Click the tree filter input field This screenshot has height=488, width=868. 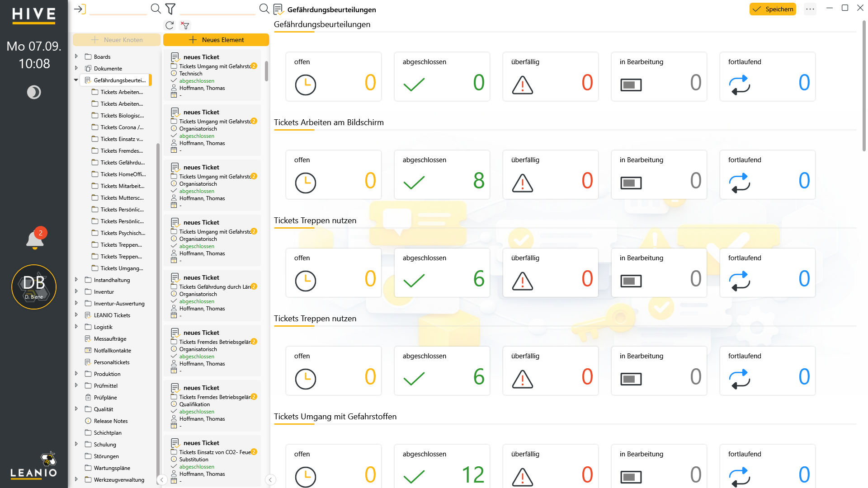(118, 9)
